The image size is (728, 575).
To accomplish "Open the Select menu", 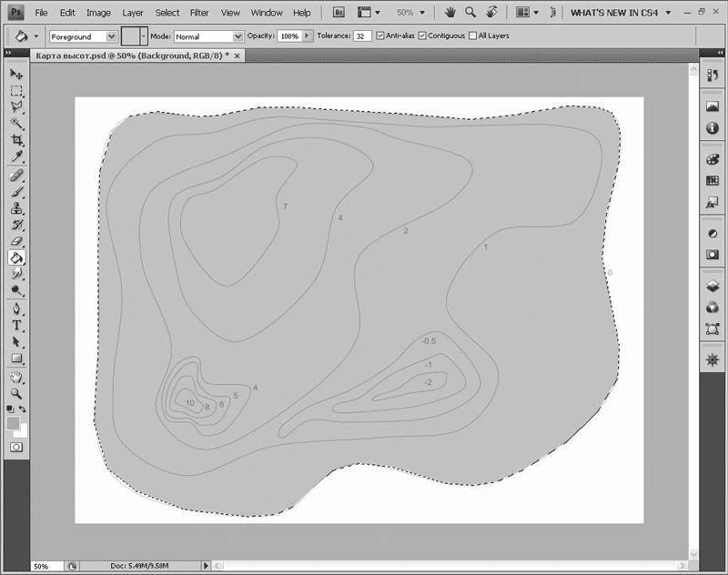I will (x=167, y=13).
